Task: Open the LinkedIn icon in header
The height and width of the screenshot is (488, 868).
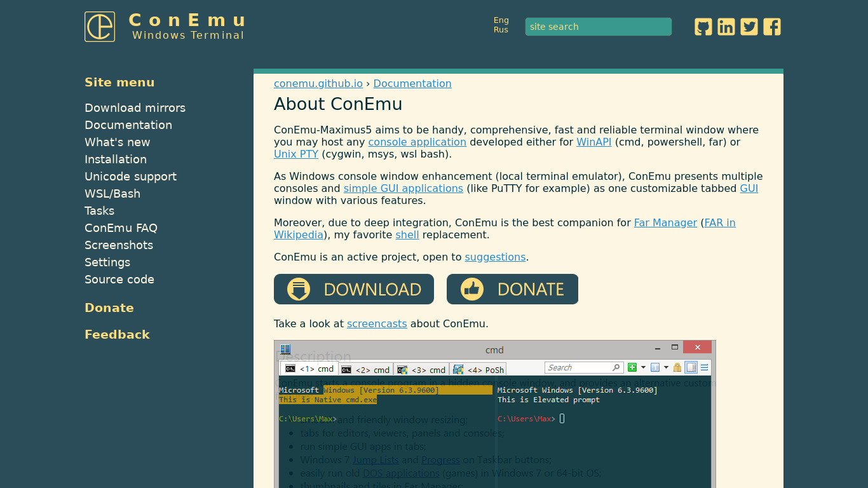Action: (x=726, y=27)
